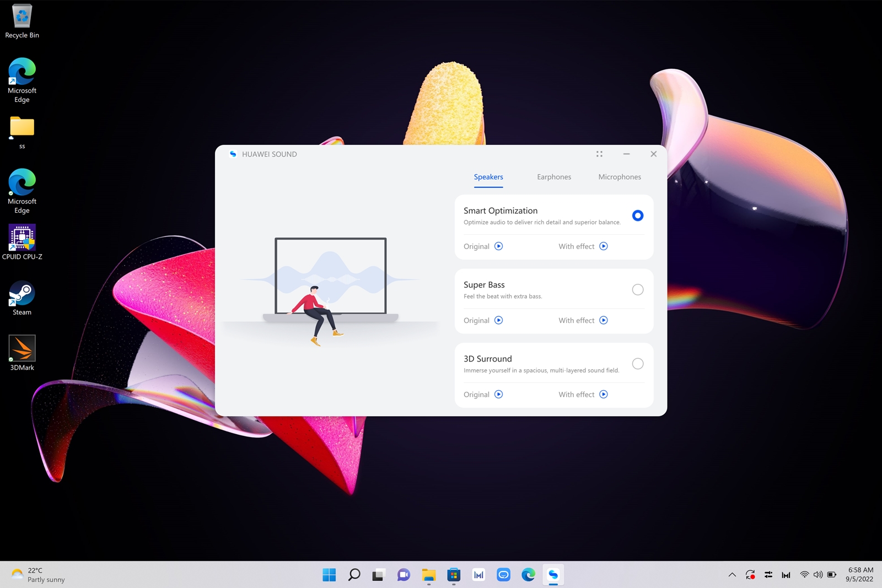
Task: Open the PC Manager tray icon
Action: [x=786, y=575]
